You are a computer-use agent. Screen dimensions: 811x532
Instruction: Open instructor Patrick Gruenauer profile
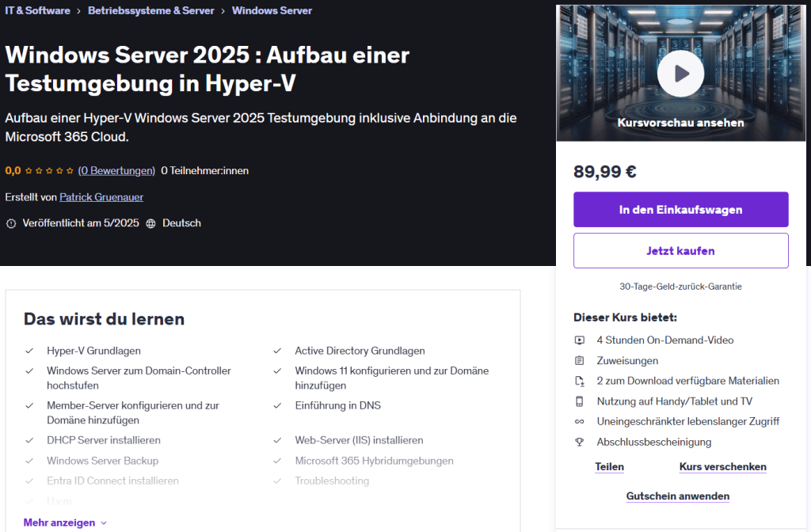point(101,197)
